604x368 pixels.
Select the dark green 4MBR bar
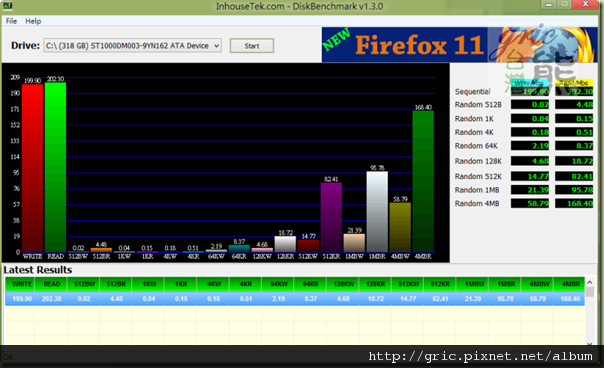(423, 181)
